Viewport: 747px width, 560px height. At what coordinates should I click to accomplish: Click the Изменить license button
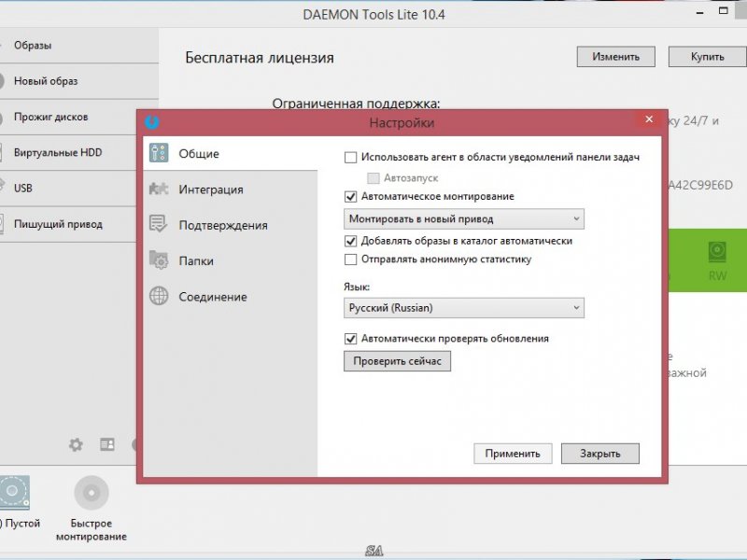click(616, 57)
